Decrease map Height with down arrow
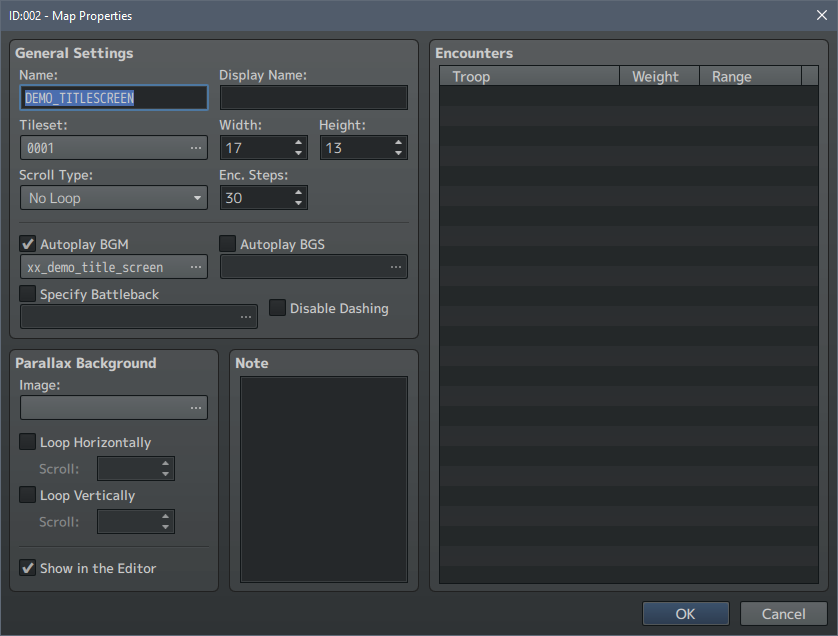 click(398, 153)
